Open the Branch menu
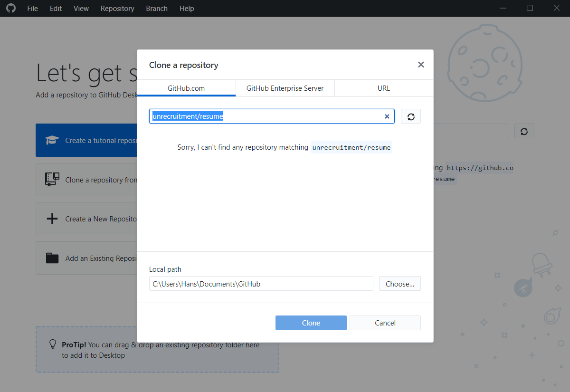Screen dimensions: 570x392 point(157,8)
